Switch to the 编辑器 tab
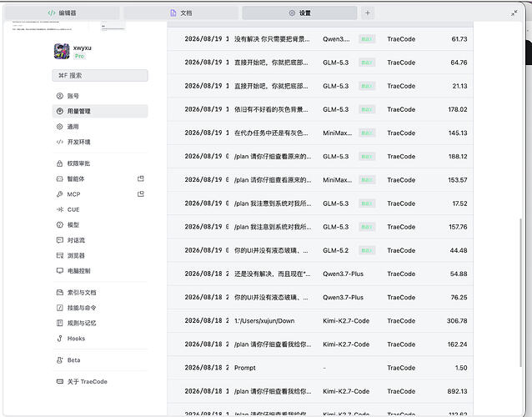Viewport: 532px width, 417px height. tap(62, 13)
